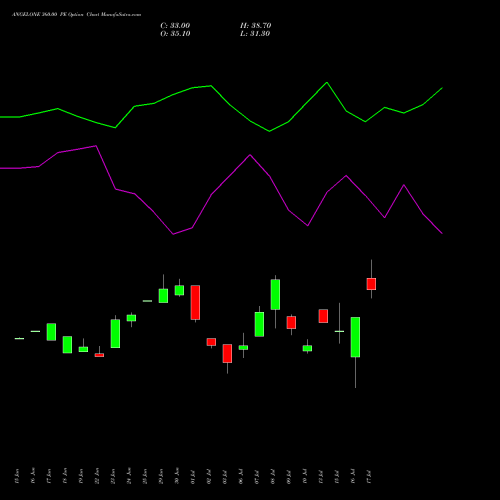The image size is (500, 500).
Task: Click the low value L: 31.30
Action: (255, 34)
